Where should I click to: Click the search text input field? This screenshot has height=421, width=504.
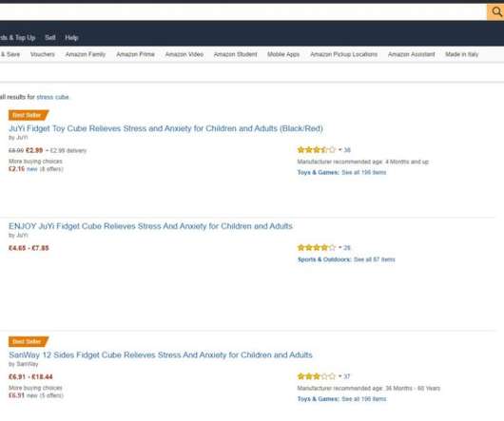click(243, 12)
